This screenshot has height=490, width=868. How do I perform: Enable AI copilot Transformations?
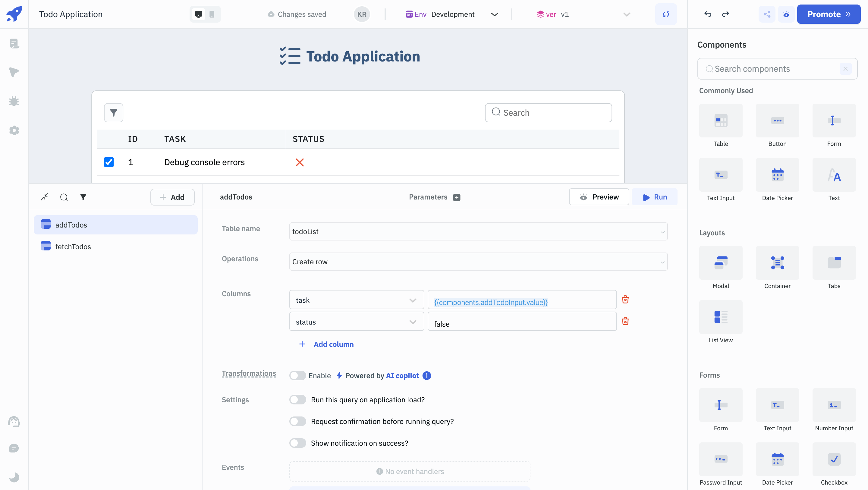(x=297, y=375)
